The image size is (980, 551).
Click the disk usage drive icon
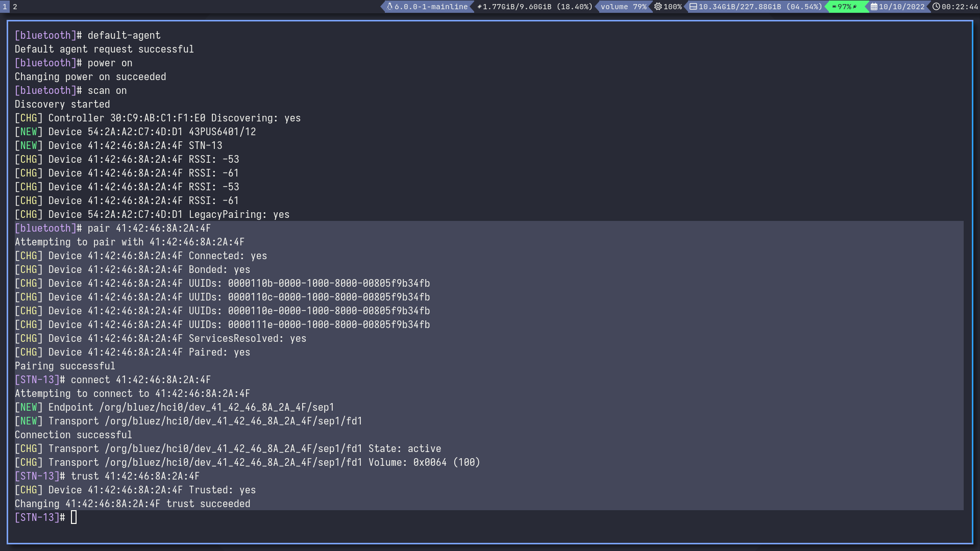pyautogui.click(x=693, y=7)
